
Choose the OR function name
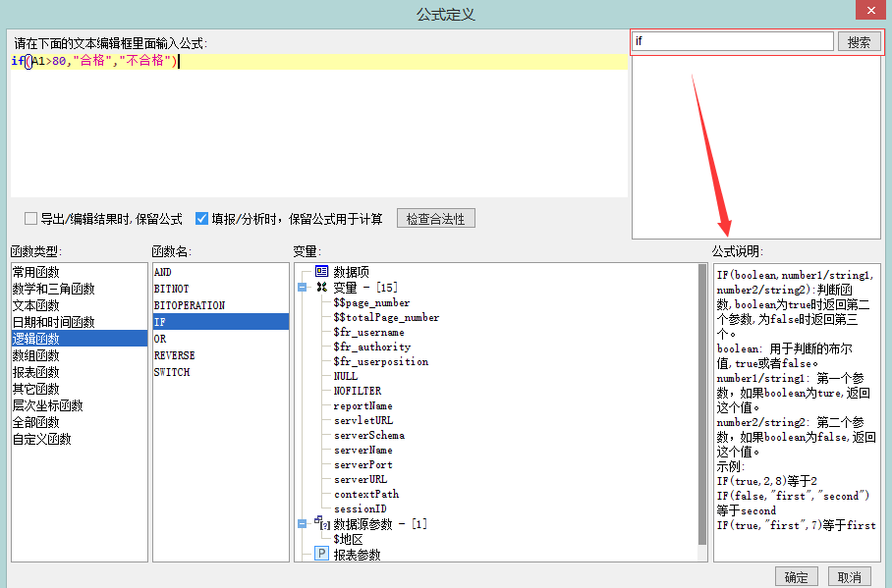[221, 339]
